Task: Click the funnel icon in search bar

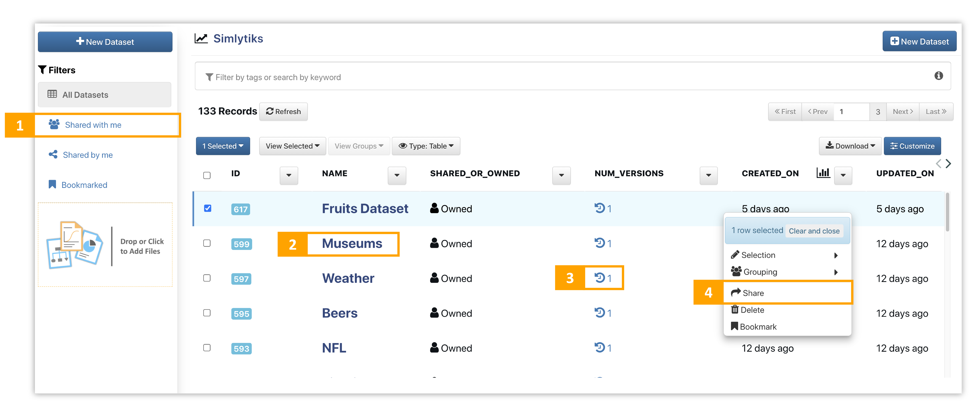Action: [209, 77]
